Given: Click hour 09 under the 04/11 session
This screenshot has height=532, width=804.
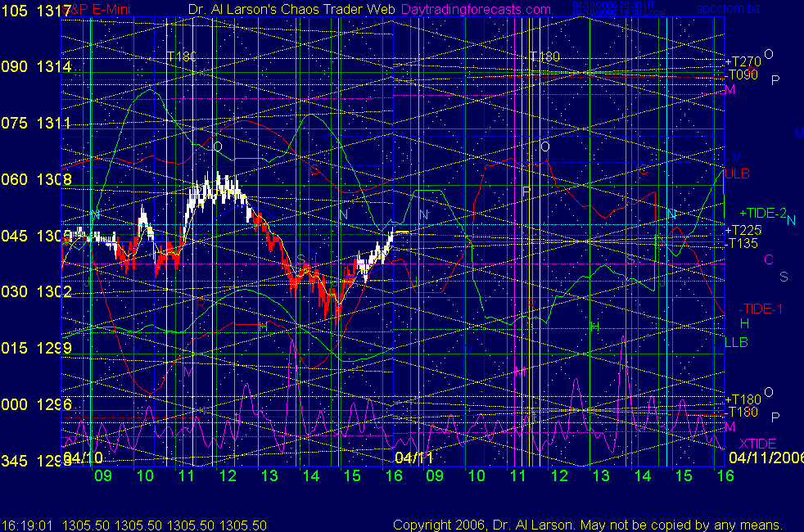Looking at the screenshot, I should tap(434, 476).
